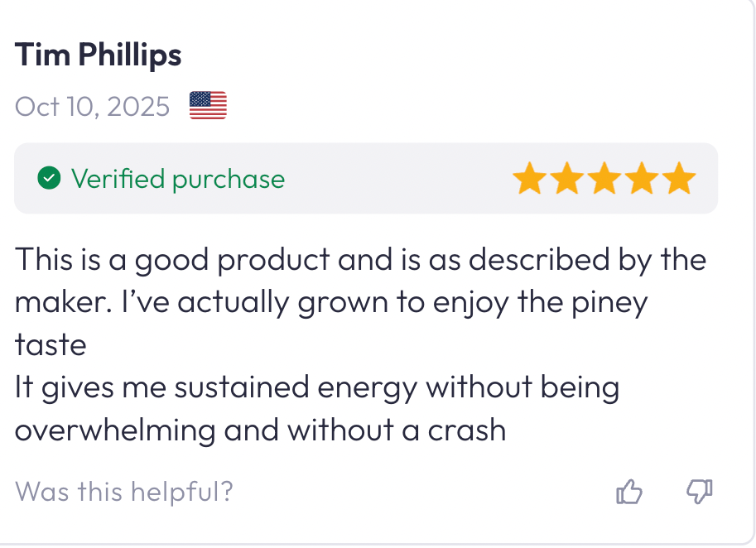Click the thumbs down icon
The height and width of the screenshot is (548, 756).
[700, 492]
